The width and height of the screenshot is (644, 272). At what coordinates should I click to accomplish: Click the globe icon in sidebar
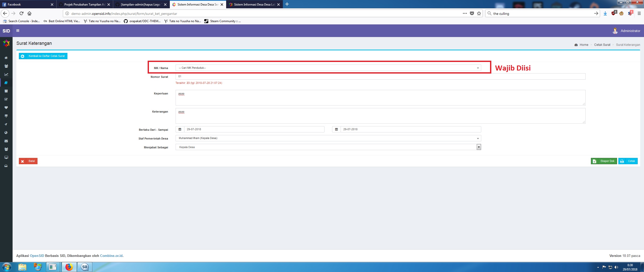6,133
